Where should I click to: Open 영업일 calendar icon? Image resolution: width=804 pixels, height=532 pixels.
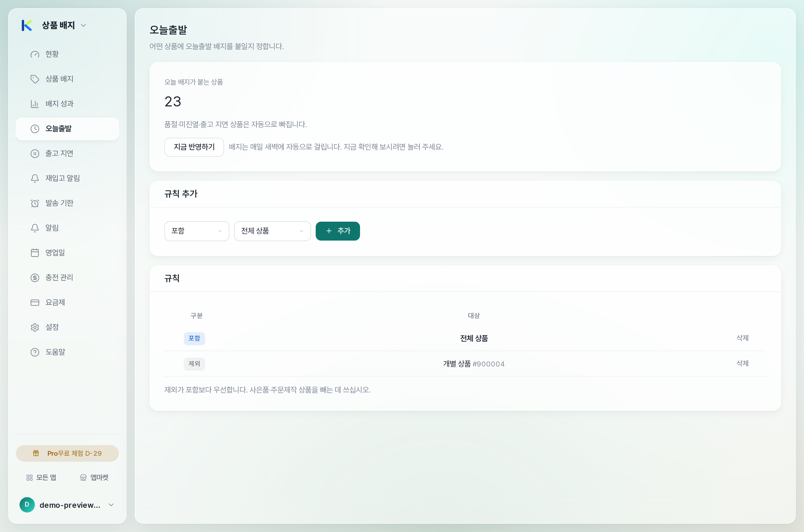pos(35,253)
